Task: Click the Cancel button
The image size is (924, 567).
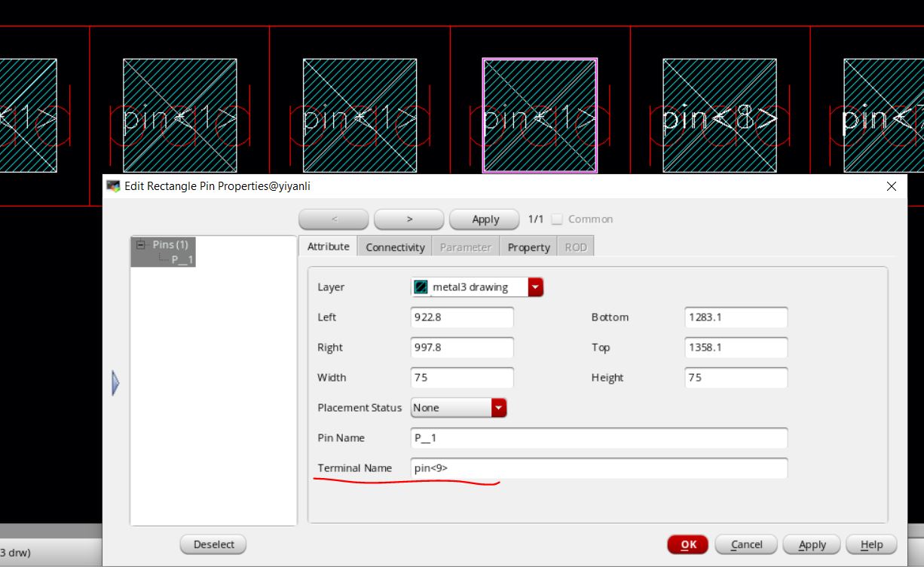Action: pos(746,544)
